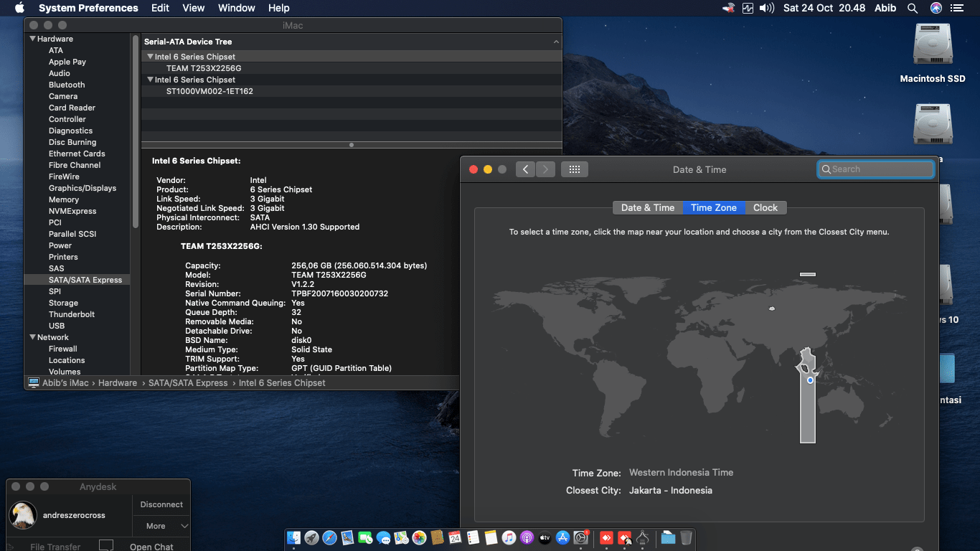Screen dimensions: 980x551
Task: Open Messages from the Dock
Action: pyautogui.click(x=383, y=537)
